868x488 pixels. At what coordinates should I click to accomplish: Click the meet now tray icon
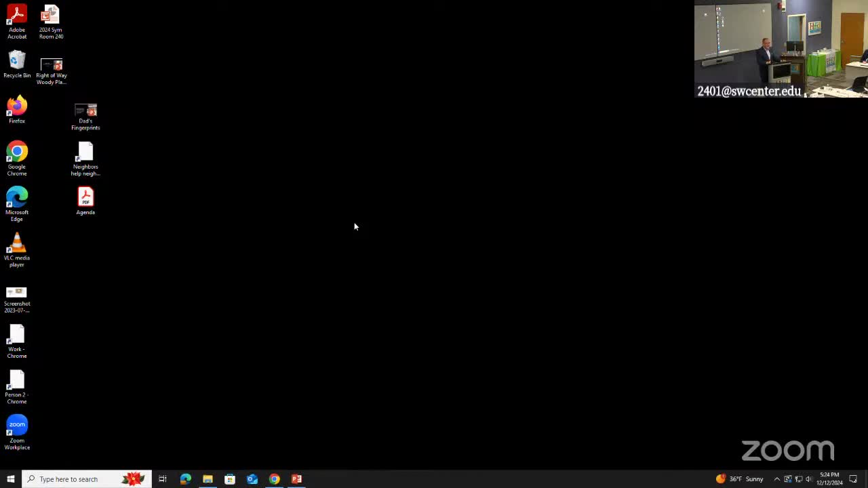click(788, 479)
